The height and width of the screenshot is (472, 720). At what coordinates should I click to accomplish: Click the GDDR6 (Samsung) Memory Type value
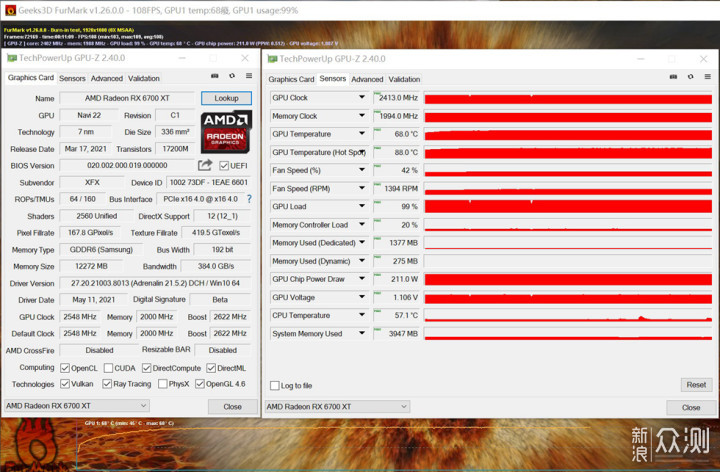tap(101, 250)
